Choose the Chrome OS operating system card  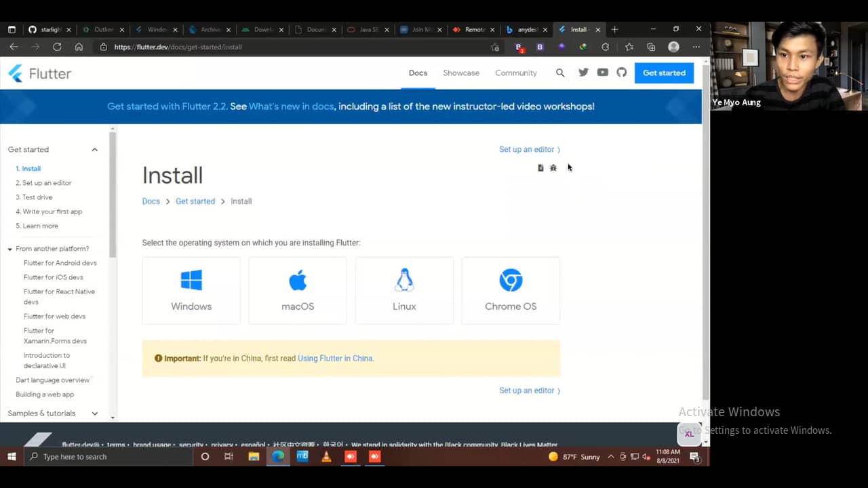511,290
